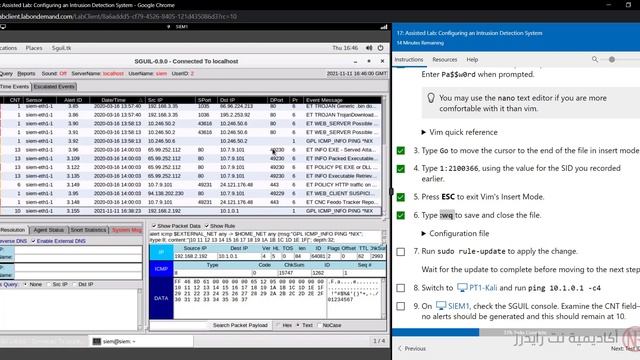Click the SIEM1 monitor icon in step 9
The height and width of the screenshot is (360, 640).
(441, 306)
